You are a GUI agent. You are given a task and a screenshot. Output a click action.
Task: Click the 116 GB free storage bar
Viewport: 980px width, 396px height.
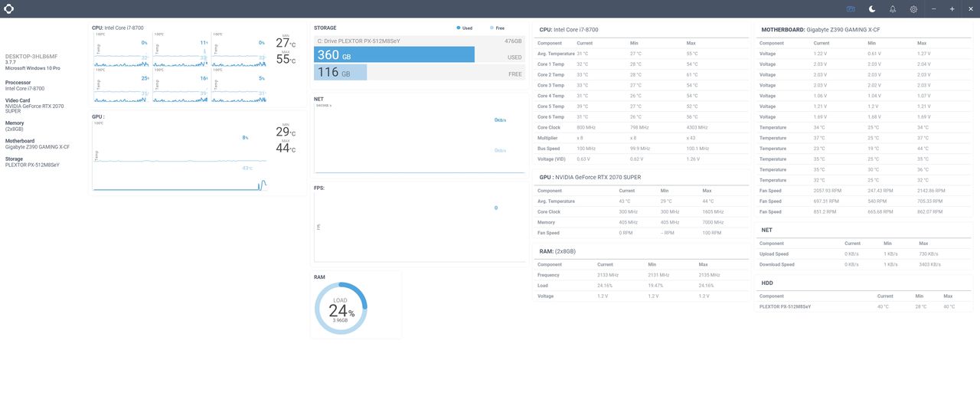[x=340, y=73]
